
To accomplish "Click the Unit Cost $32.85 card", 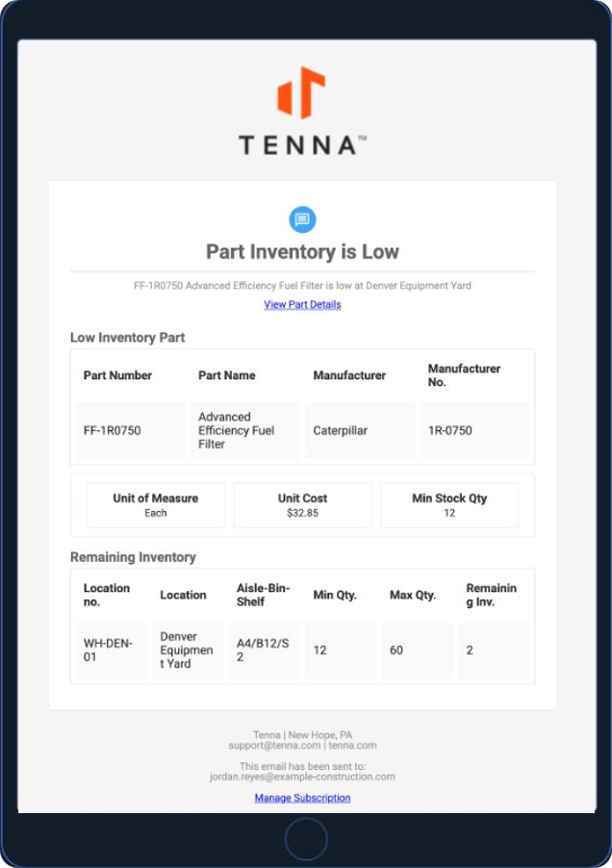I will click(302, 505).
